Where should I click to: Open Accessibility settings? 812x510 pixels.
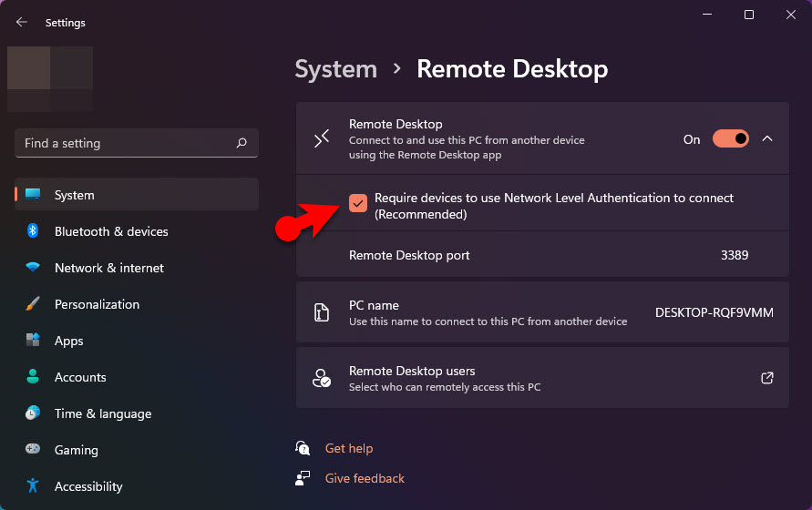tap(137, 486)
